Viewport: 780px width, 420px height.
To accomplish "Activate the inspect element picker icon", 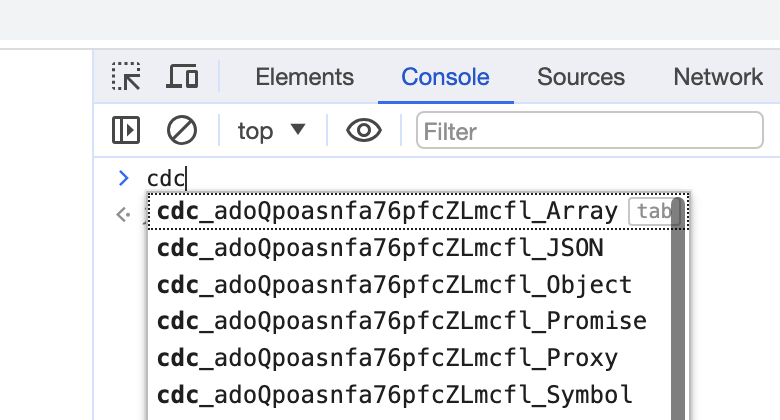I will pyautogui.click(x=127, y=77).
